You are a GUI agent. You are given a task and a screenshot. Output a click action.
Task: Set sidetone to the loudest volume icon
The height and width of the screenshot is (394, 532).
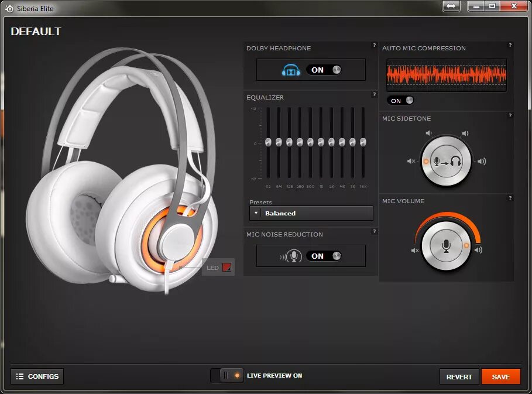click(482, 161)
